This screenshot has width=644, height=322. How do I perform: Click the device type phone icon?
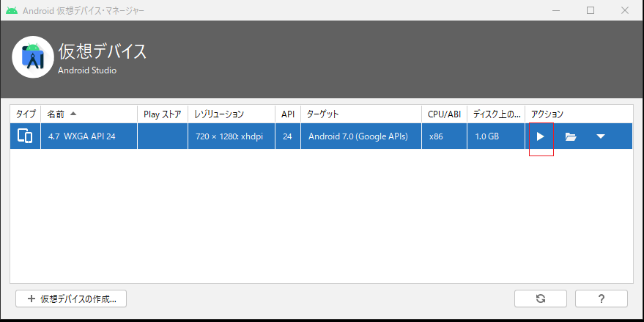click(25, 136)
